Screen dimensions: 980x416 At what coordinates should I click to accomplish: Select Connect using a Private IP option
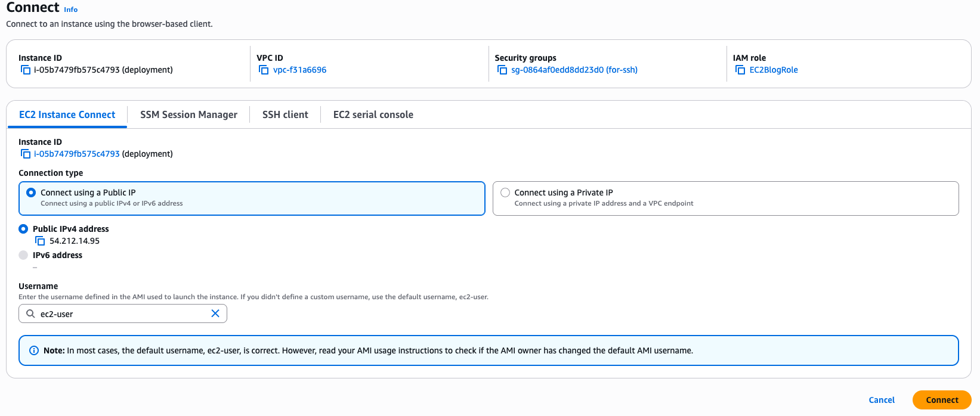click(505, 193)
